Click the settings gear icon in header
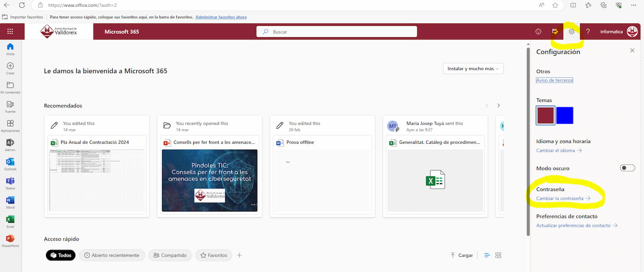644x272 pixels. (571, 32)
